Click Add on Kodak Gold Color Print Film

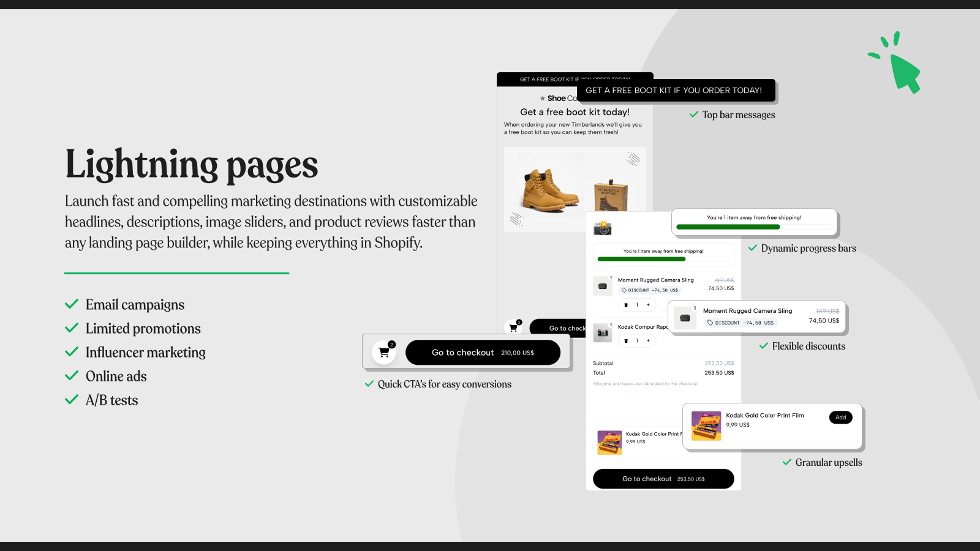pos(840,417)
